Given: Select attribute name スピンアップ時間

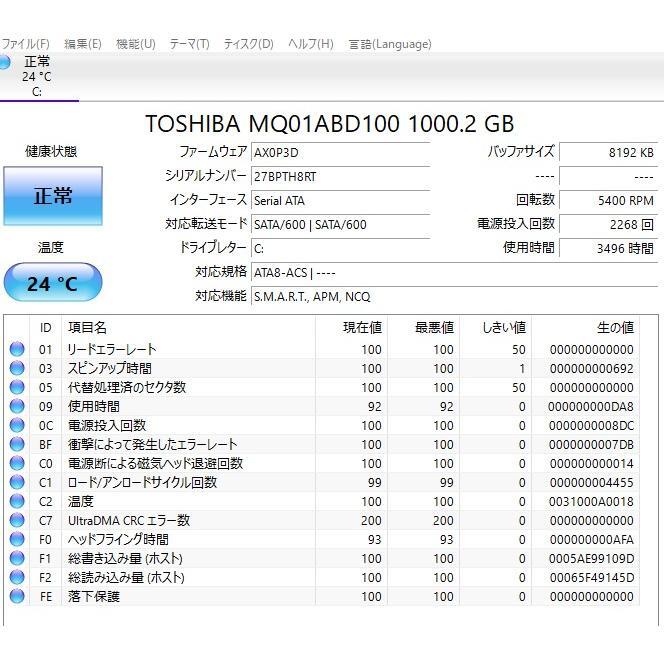Looking at the screenshot, I should [x=110, y=368].
